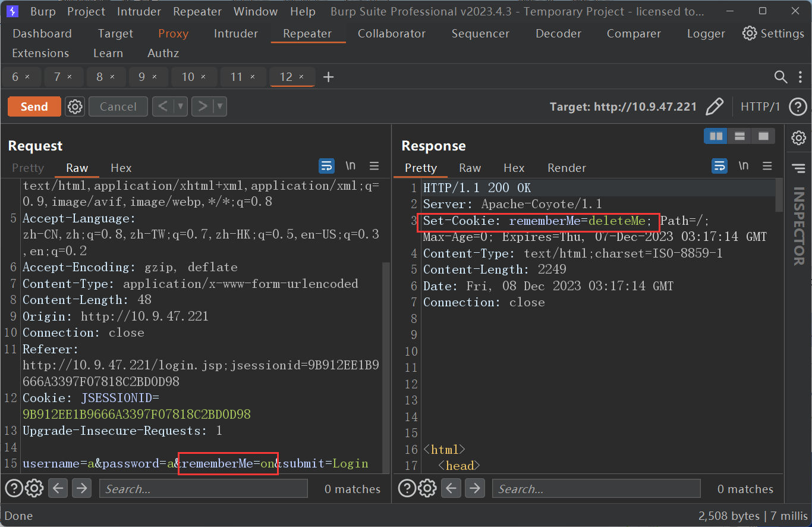
Task: Open Inspector settings gear icon
Action: (798, 138)
